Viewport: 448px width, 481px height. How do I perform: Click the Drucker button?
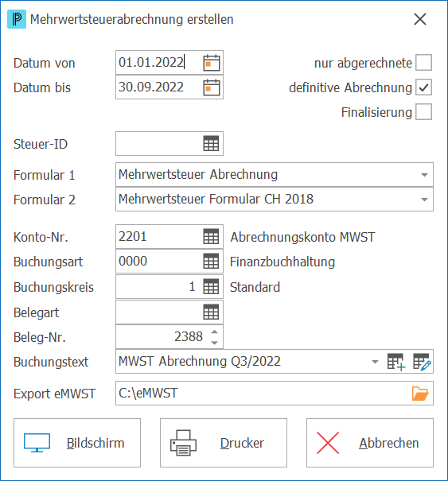point(224,443)
